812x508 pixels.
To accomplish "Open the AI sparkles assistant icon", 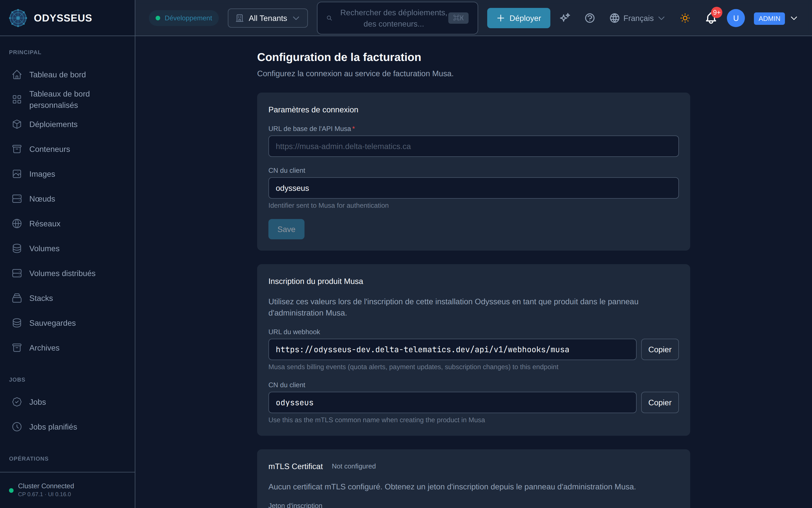I will (565, 18).
